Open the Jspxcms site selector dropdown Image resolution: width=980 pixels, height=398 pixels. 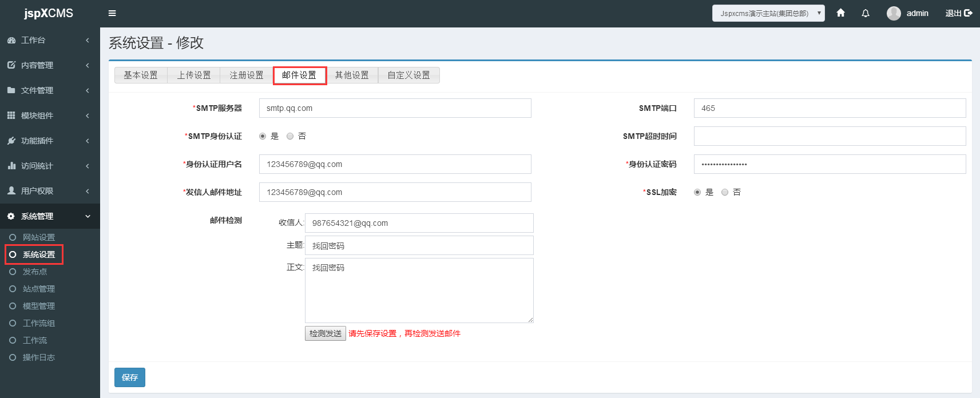[x=768, y=13]
